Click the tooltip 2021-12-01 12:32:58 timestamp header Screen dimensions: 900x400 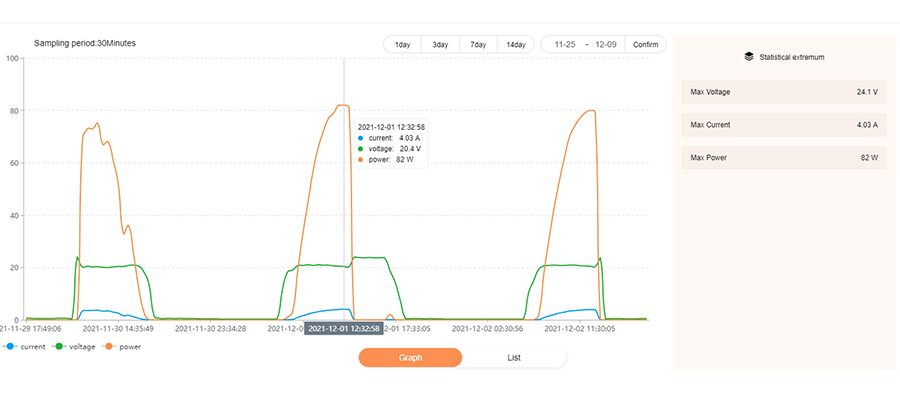(391, 127)
